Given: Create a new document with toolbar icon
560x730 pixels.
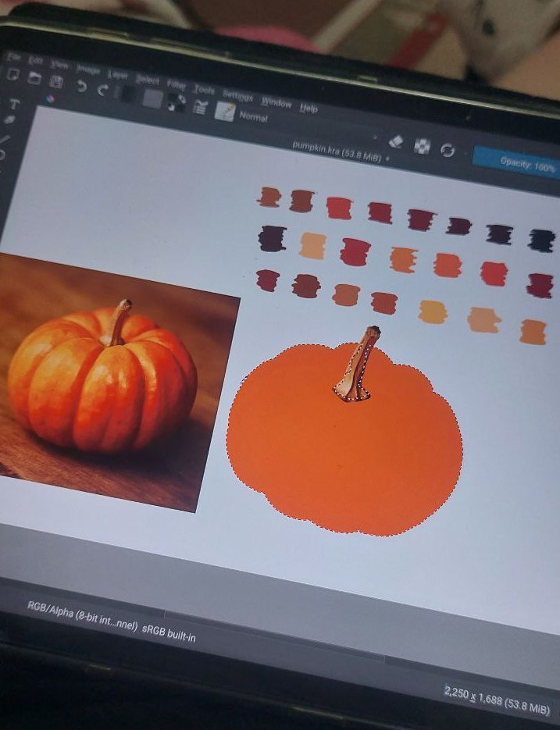Looking at the screenshot, I should pos(12,74).
